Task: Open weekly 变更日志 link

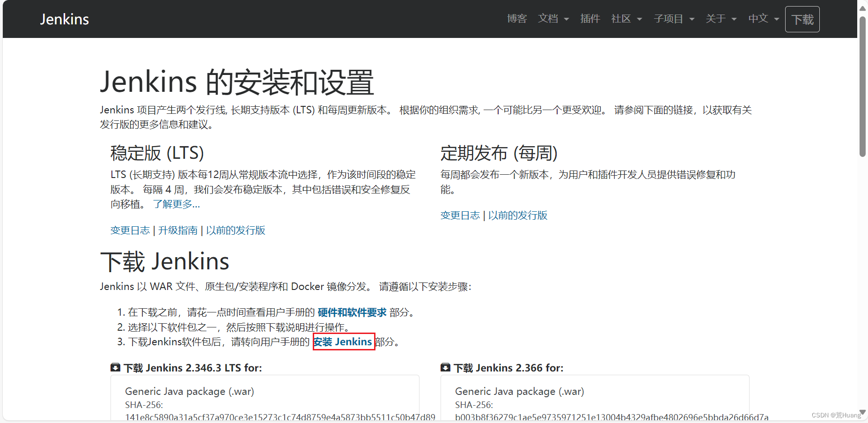Action: point(460,215)
